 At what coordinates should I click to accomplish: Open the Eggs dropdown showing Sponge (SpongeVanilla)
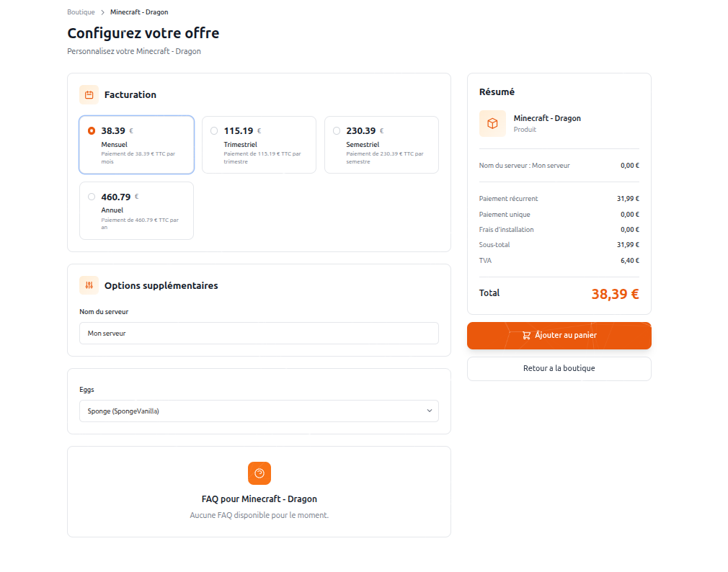coord(259,411)
